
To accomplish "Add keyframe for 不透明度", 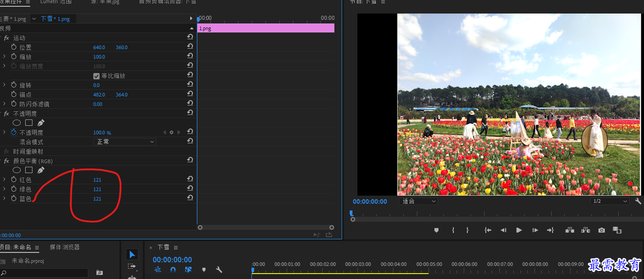I will 171,133.
